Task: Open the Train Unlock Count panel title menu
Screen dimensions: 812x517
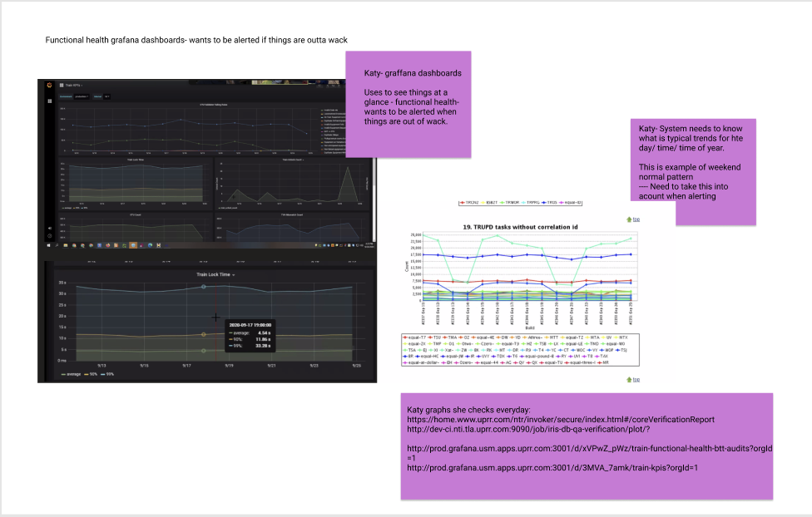Action: (293, 160)
